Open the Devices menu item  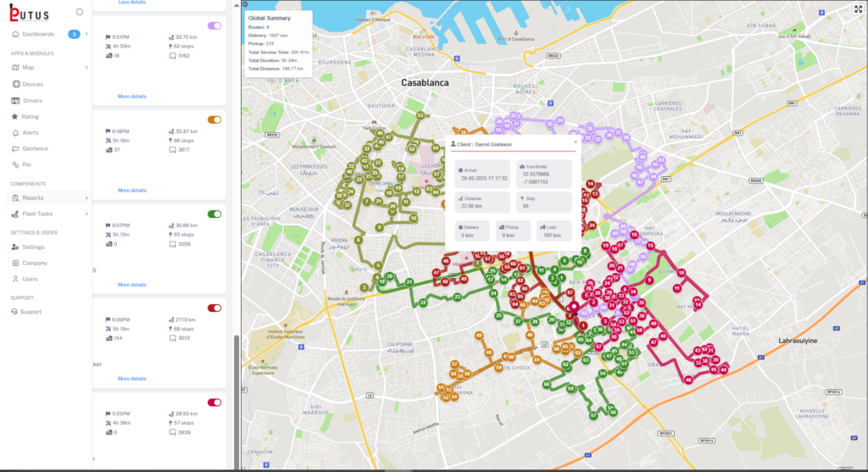33,84
